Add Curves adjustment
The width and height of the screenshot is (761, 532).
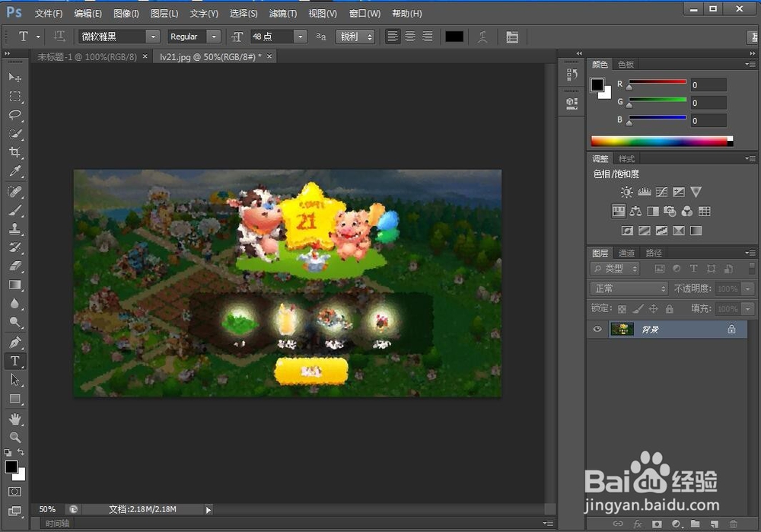tap(661, 192)
